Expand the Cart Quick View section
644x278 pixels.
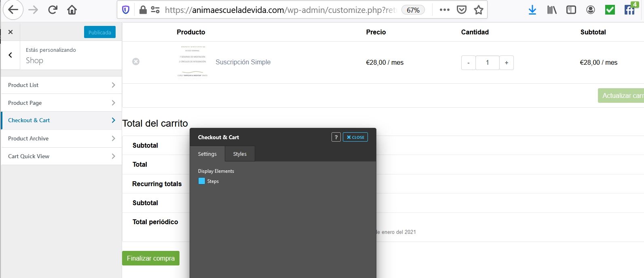pyautogui.click(x=61, y=156)
